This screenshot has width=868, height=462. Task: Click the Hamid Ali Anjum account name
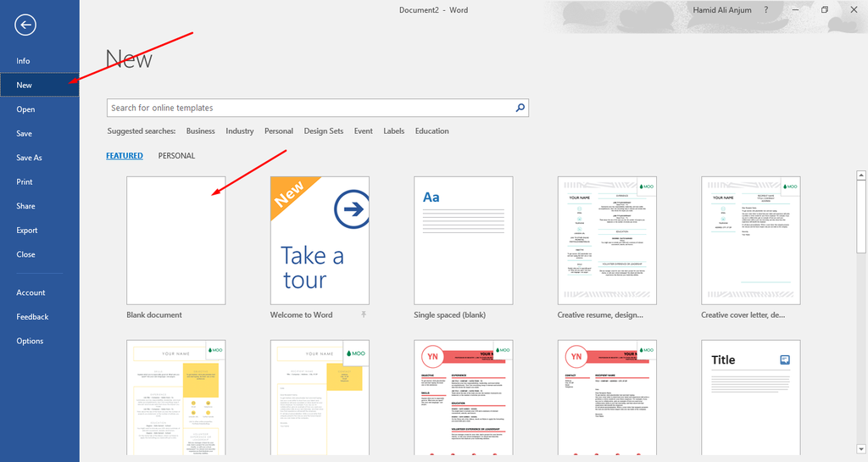click(722, 10)
